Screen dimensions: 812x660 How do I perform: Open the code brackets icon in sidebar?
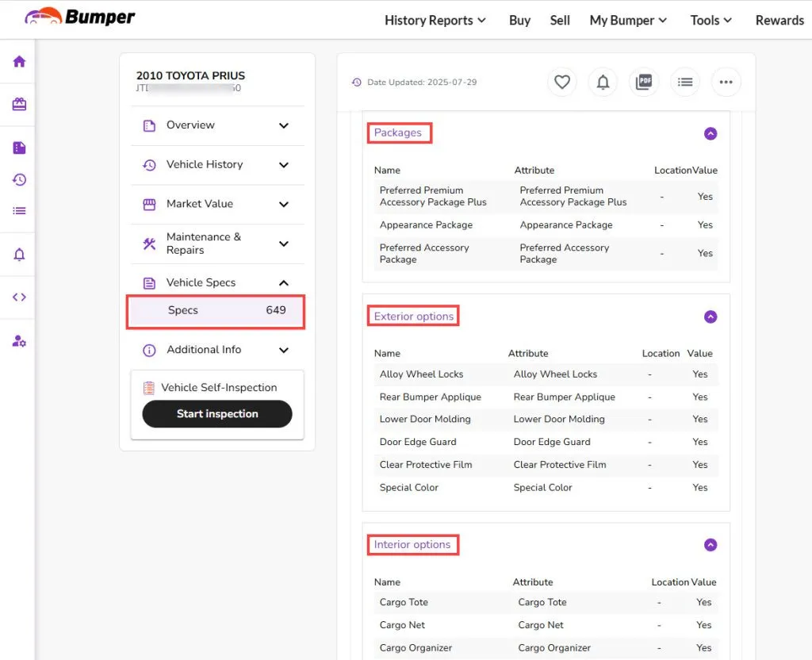[x=19, y=297]
